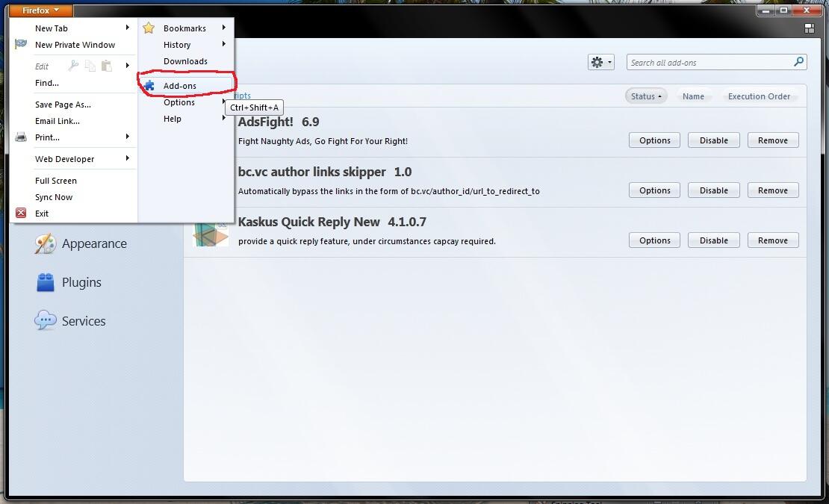The width and height of the screenshot is (829, 504).
Task: Click the blue Plugins brick icon
Action: [x=46, y=282]
